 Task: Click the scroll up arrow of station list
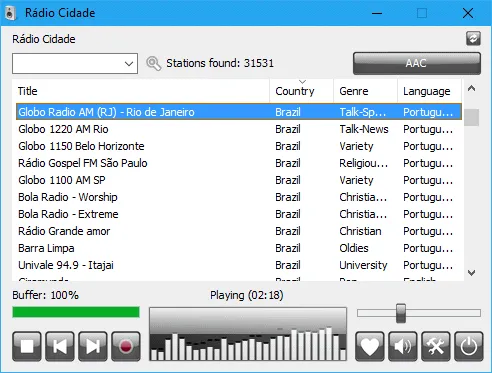pos(471,89)
